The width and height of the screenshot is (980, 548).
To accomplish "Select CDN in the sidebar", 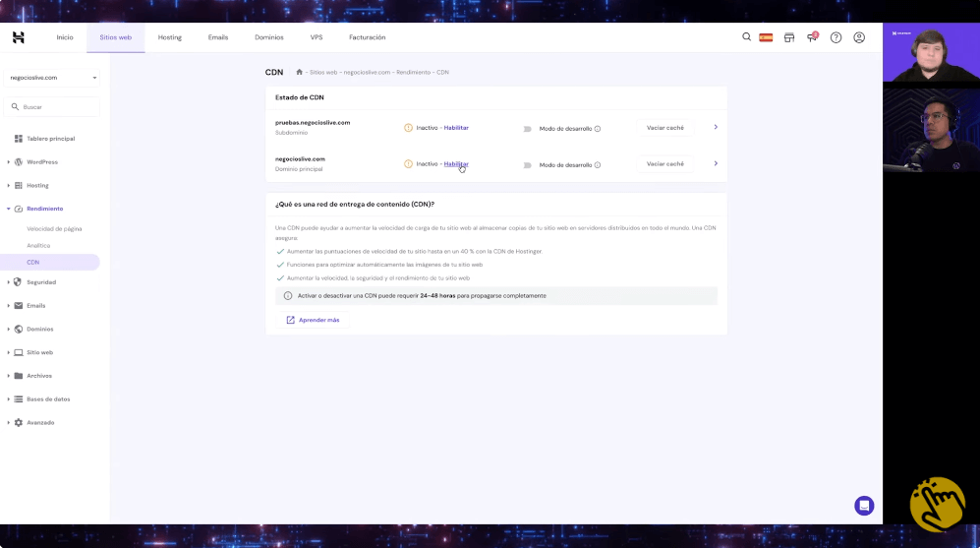I will [x=50, y=262].
